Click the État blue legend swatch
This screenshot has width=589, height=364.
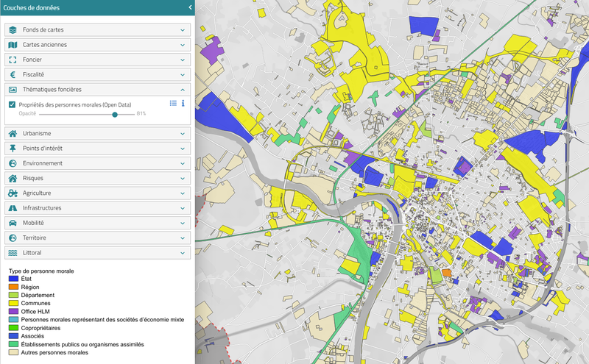[13, 279]
